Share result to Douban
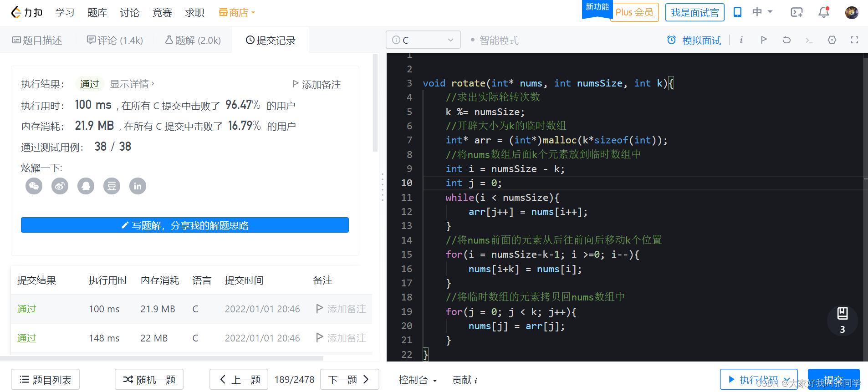The image size is (868, 392). pos(112,186)
